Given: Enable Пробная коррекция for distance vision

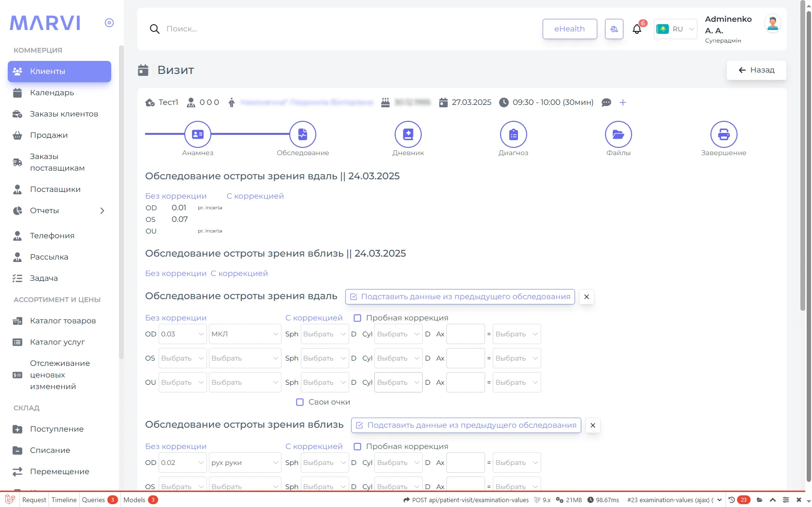Looking at the screenshot, I should [358, 318].
